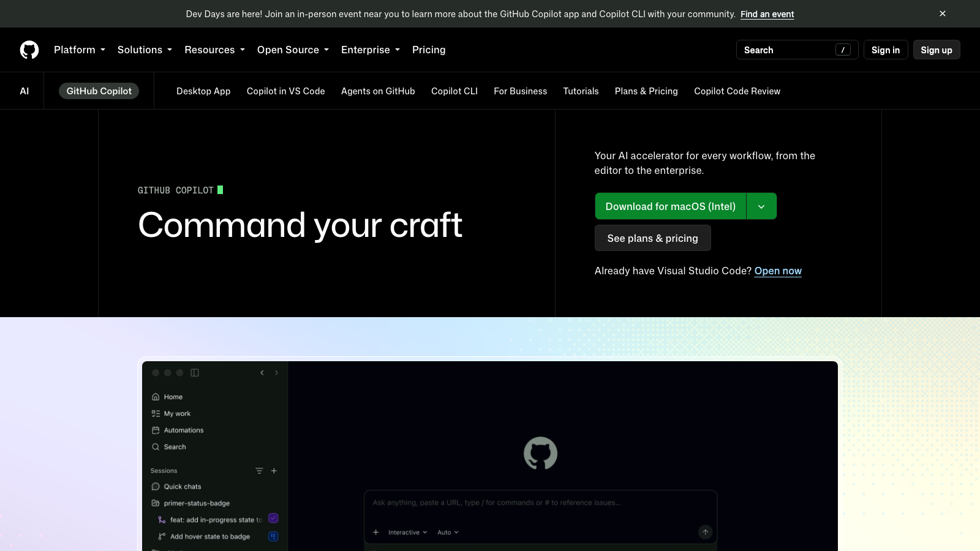Image resolution: width=980 pixels, height=551 pixels.
Task: Click the send arrow in chat box
Action: tap(706, 532)
